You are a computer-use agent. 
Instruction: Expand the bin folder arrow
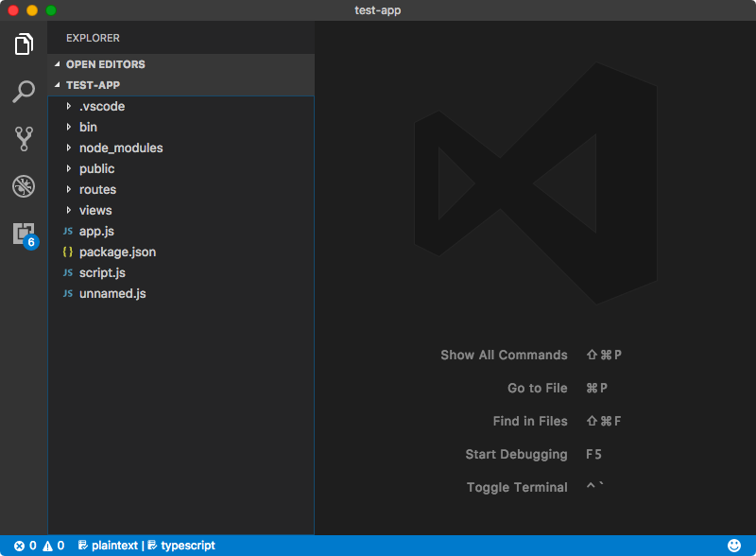[69, 127]
